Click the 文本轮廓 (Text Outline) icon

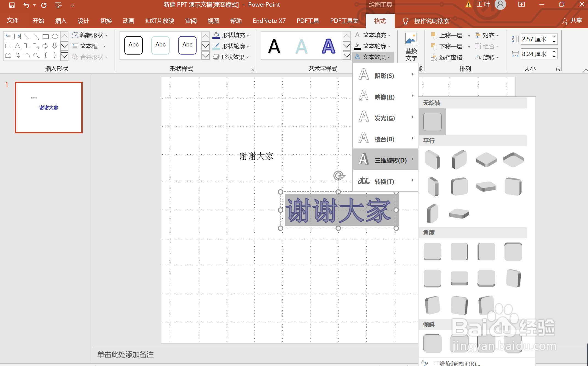point(357,46)
